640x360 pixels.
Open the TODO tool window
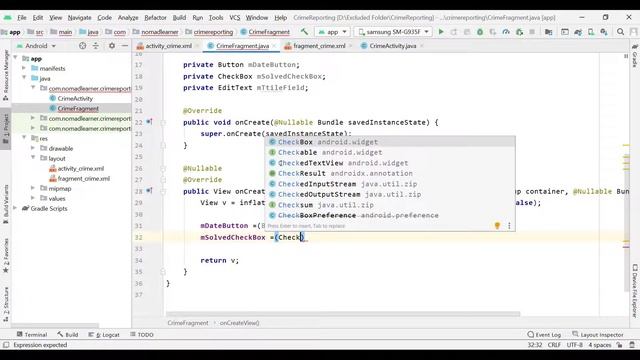[142, 335]
